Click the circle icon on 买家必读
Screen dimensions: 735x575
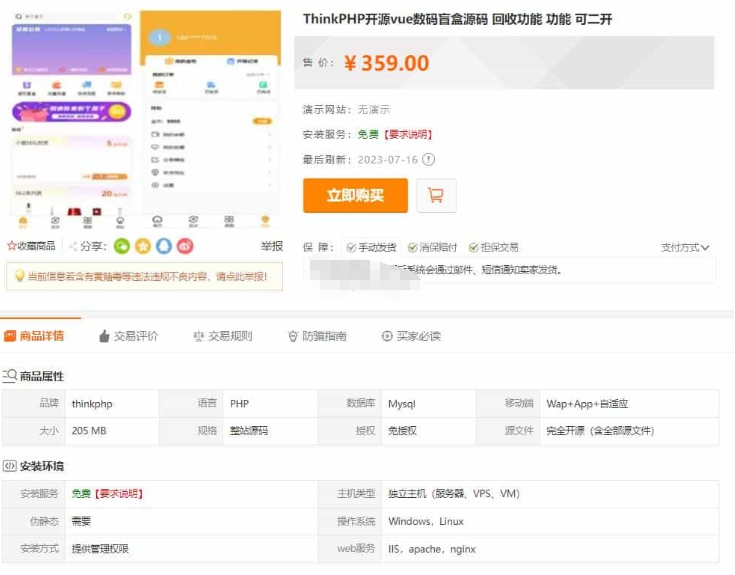point(387,336)
